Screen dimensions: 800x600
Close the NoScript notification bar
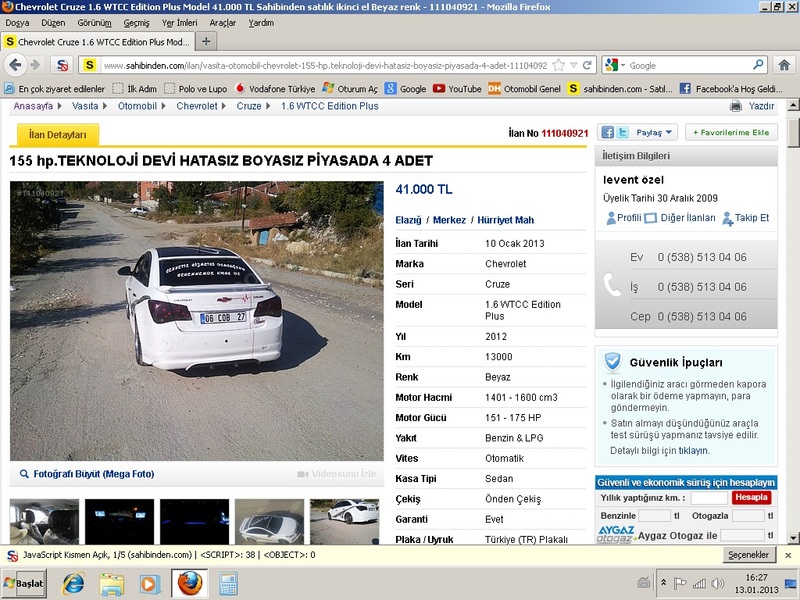pyautogui.click(x=788, y=555)
